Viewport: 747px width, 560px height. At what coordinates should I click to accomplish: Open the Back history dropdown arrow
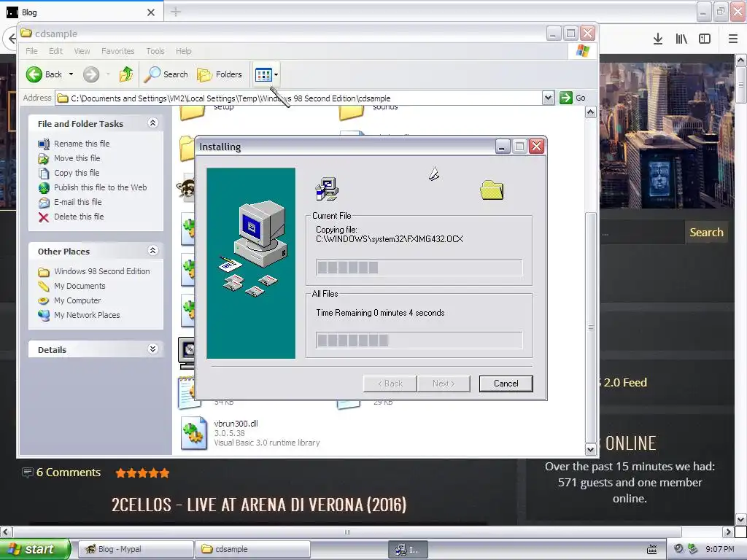click(71, 74)
